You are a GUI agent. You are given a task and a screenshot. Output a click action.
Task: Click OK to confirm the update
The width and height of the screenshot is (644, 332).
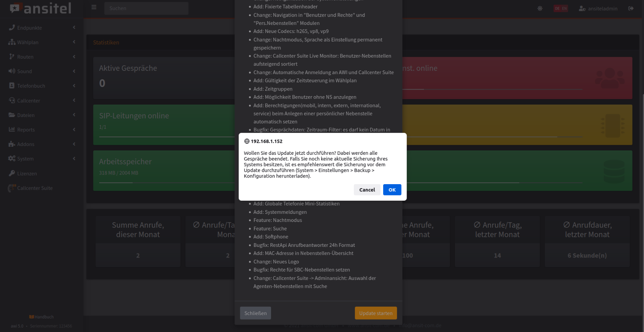[x=392, y=190]
